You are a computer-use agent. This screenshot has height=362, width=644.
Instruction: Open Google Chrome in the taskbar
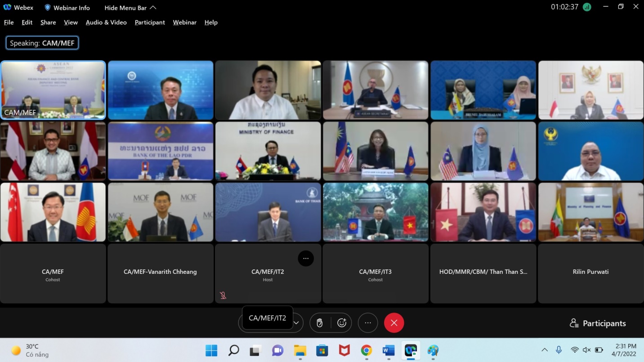tap(367, 350)
